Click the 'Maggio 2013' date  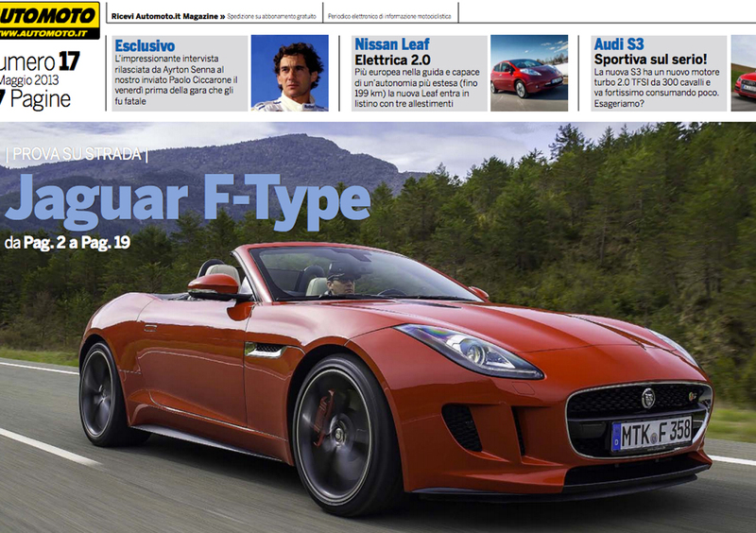click(x=29, y=80)
